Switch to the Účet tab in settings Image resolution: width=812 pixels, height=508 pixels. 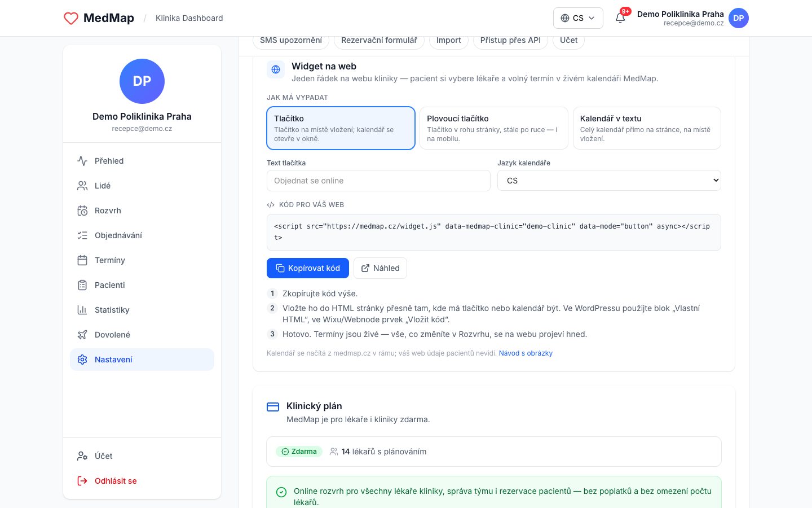point(568,40)
